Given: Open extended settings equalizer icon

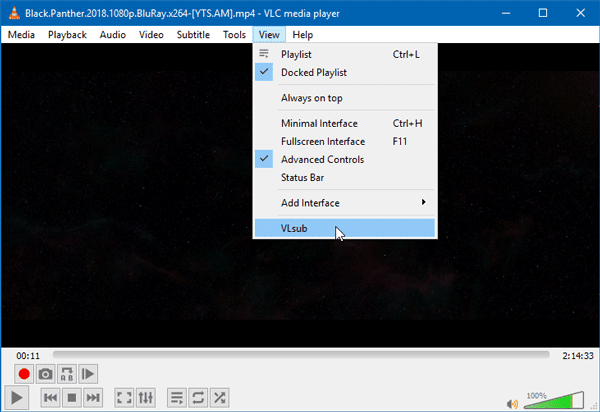Looking at the screenshot, I should tap(147, 398).
